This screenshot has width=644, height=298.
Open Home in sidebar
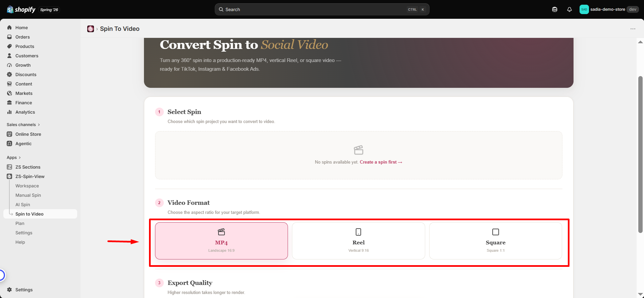pyautogui.click(x=40, y=27)
